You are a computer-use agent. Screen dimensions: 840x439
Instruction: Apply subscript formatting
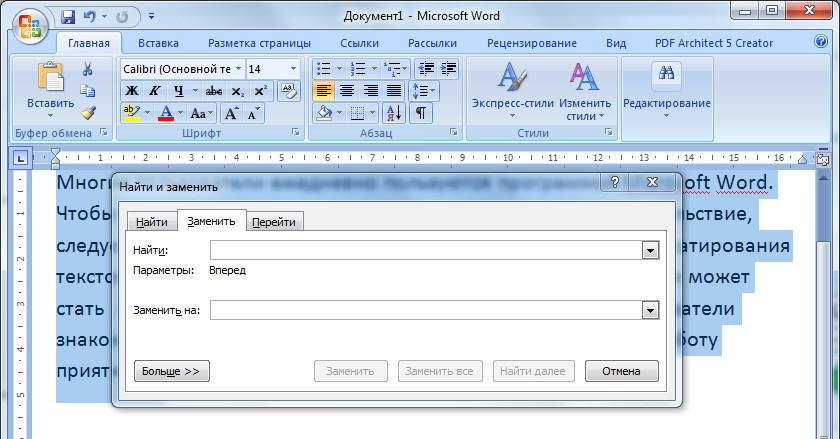[x=237, y=91]
